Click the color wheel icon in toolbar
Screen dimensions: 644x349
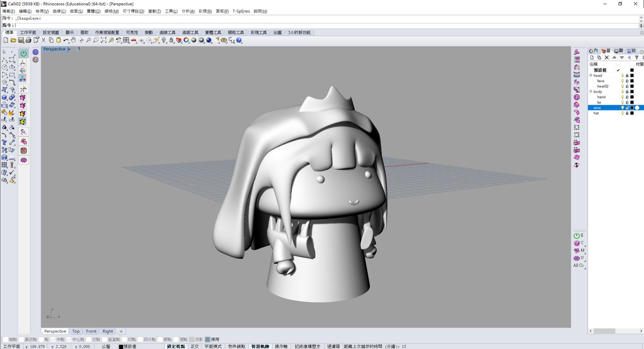tap(186, 40)
